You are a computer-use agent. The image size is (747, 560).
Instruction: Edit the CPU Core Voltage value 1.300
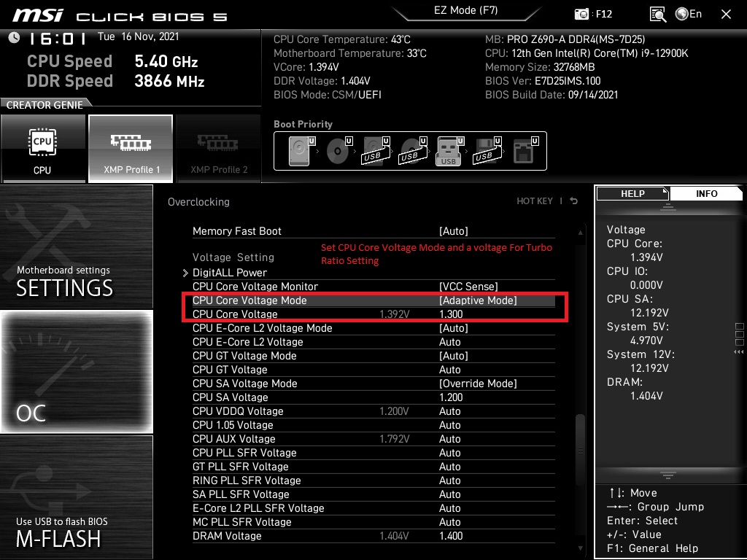pos(451,314)
